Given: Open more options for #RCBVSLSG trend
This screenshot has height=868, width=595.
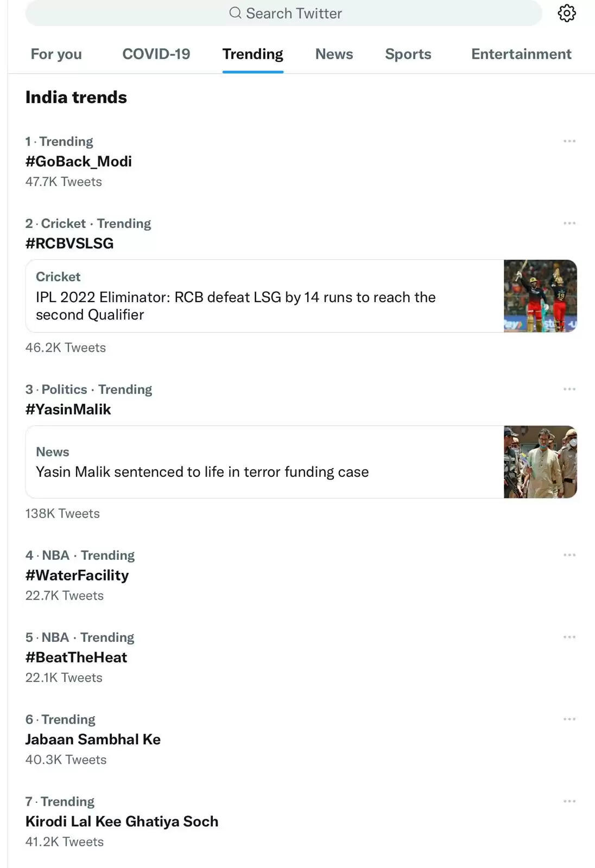Looking at the screenshot, I should [569, 222].
